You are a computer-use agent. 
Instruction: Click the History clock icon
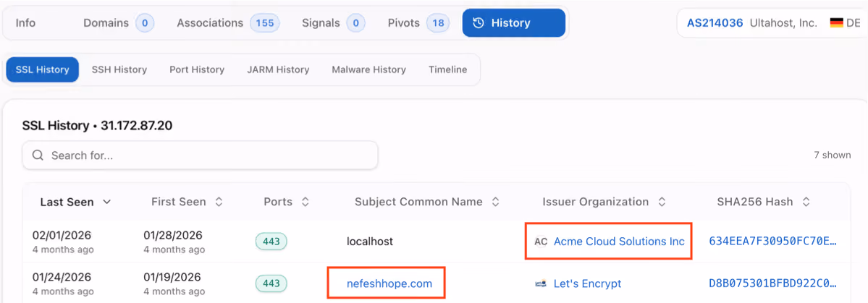point(479,23)
